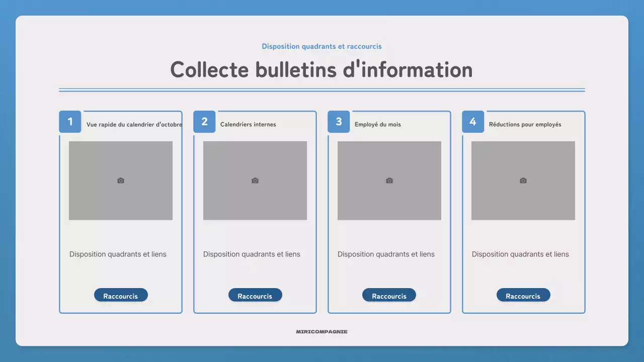Click the Raccourcis button under 'Réductions pour employés'
The image size is (644, 362).
523,295
